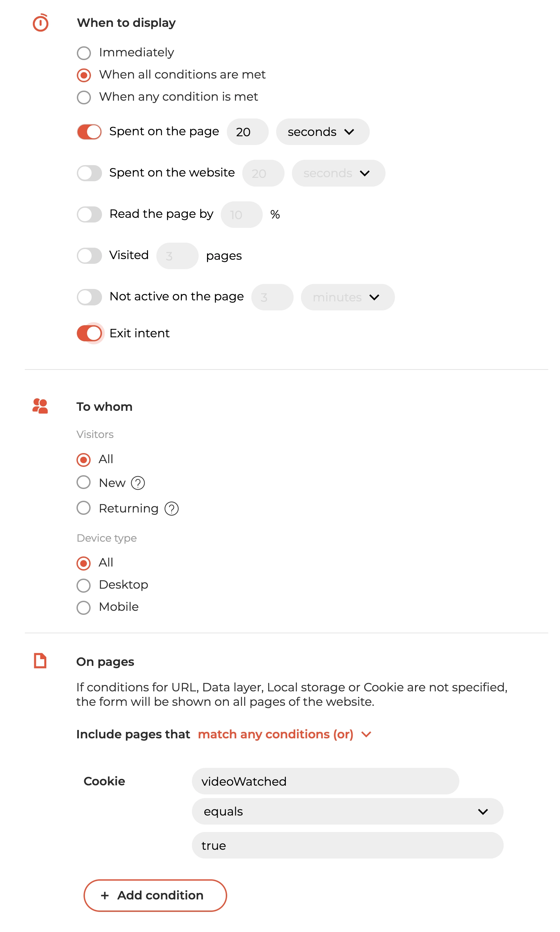Image resolution: width=560 pixels, height=932 pixels.
Task: Disable the Spent on the page toggle
Action: pyautogui.click(x=90, y=132)
